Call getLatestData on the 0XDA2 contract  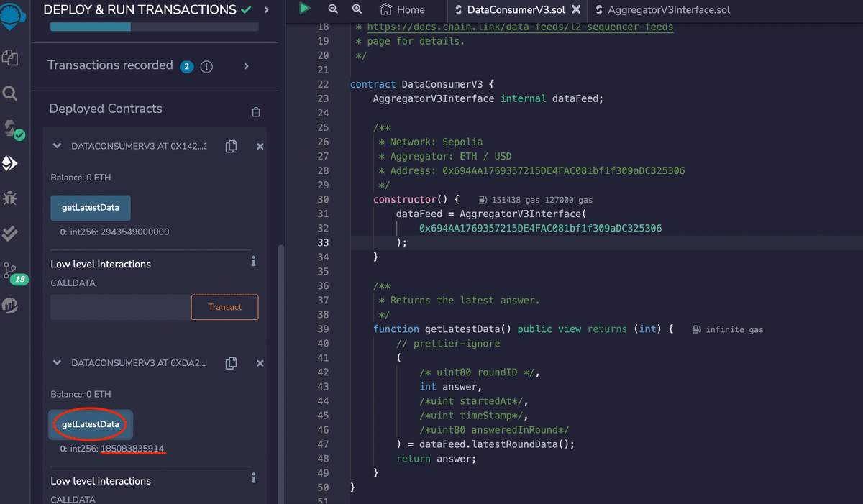pyautogui.click(x=91, y=424)
